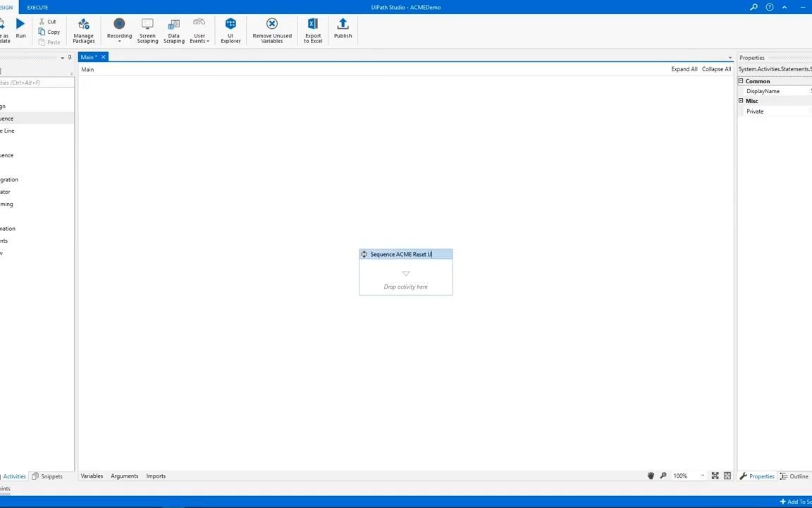Image resolution: width=812 pixels, height=508 pixels.
Task: Click Expand All in the designer
Action: [684, 69]
